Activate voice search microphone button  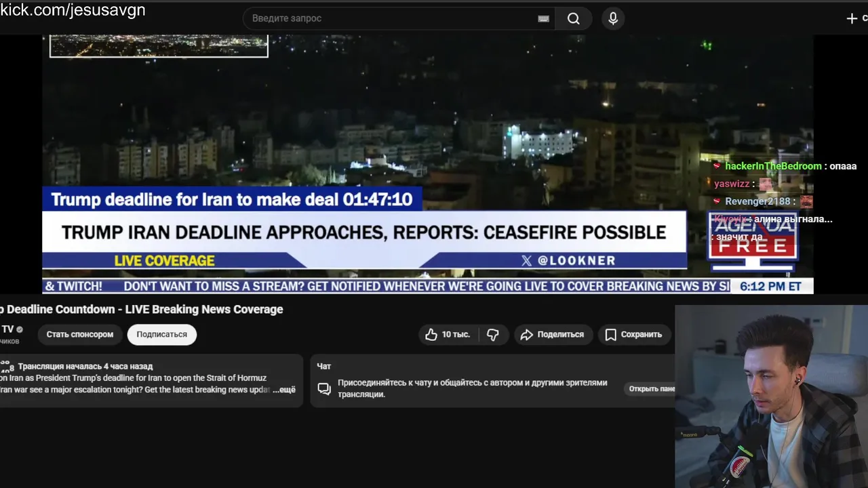pyautogui.click(x=613, y=18)
